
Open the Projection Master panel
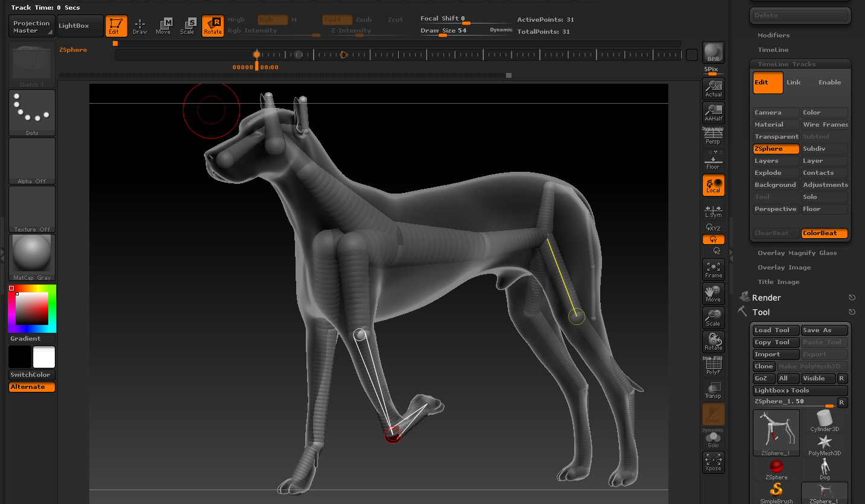pyautogui.click(x=31, y=27)
